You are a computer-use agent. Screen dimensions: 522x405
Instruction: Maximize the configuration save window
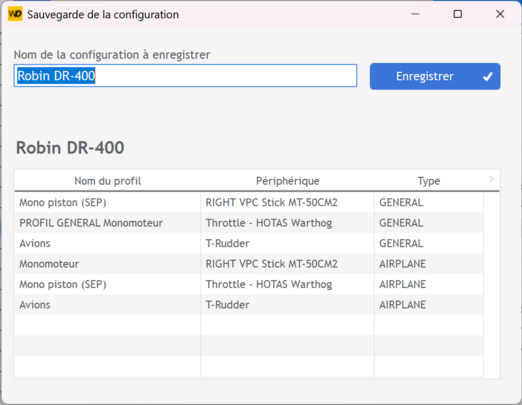(458, 14)
